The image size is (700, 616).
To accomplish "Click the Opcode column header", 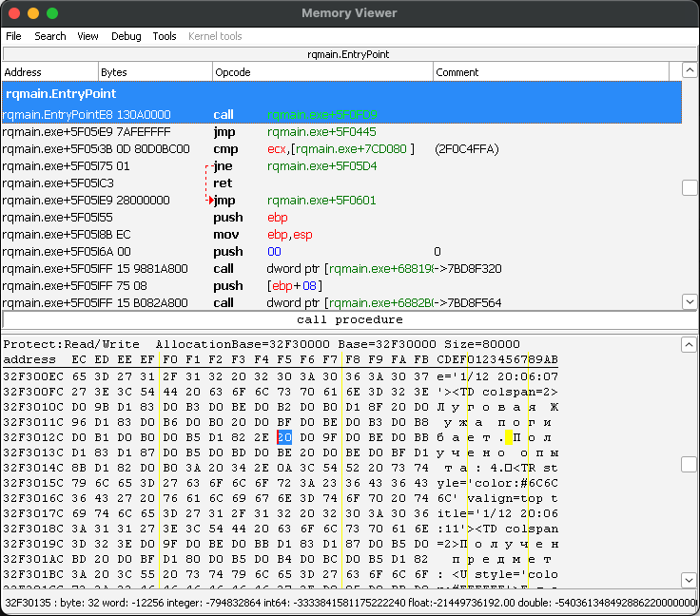I will click(x=322, y=72).
